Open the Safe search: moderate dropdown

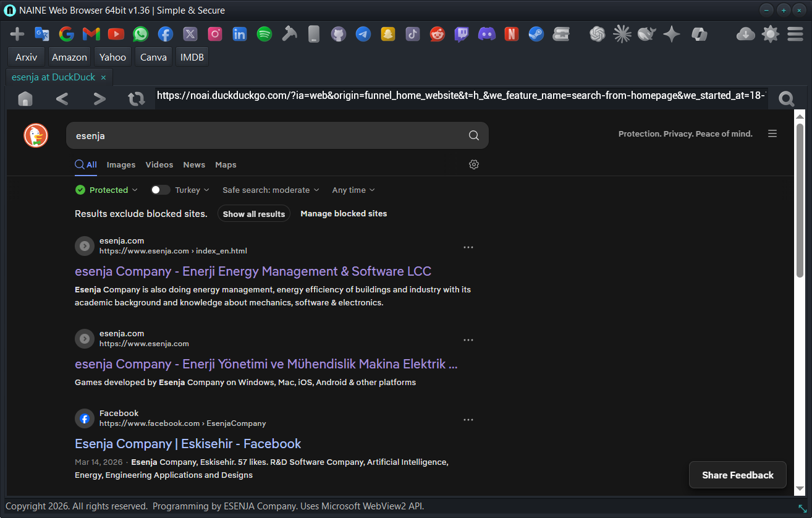coord(271,190)
